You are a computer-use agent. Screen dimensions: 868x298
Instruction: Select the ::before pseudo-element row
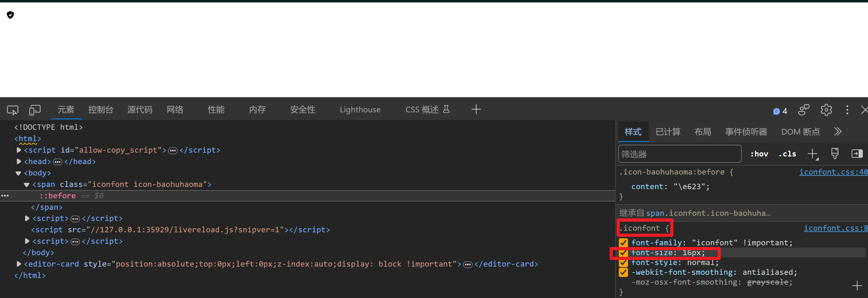(308, 196)
